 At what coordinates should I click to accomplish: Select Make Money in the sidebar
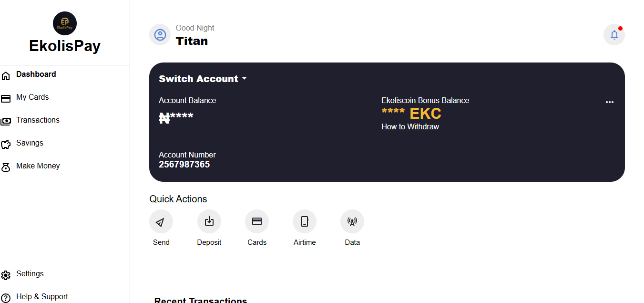pyautogui.click(x=38, y=166)
